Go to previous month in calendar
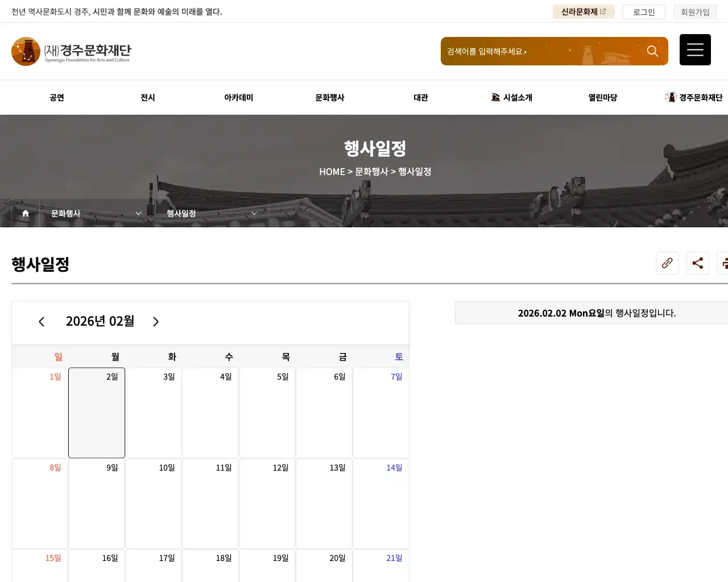728x582 pixels. [42, 322]
